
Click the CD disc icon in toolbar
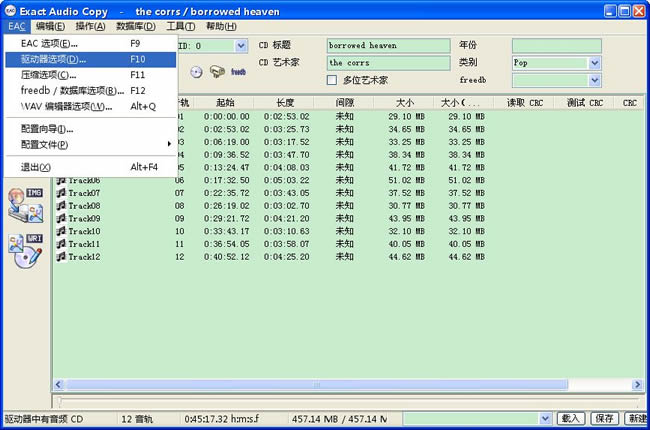tap(196, 72)
